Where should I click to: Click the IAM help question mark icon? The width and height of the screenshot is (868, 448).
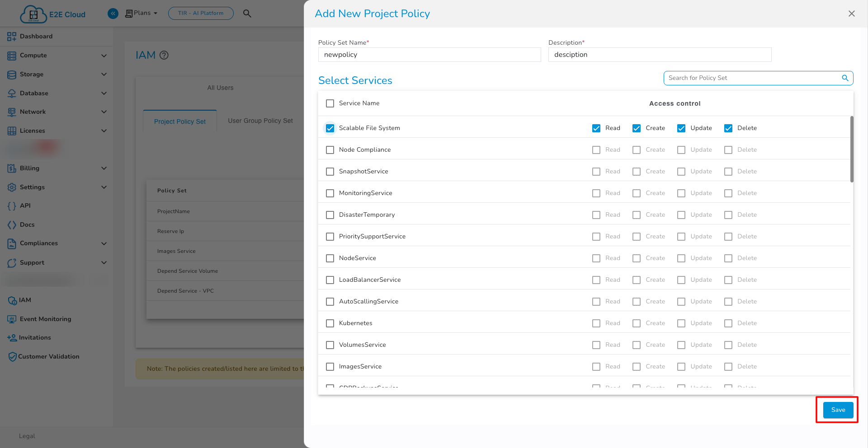[164, 55]
